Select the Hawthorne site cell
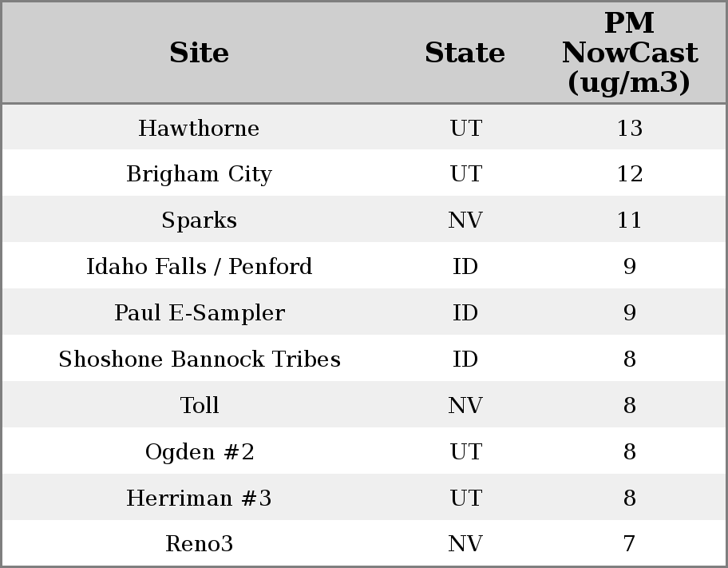728x568 pixels. pos(199,129)
